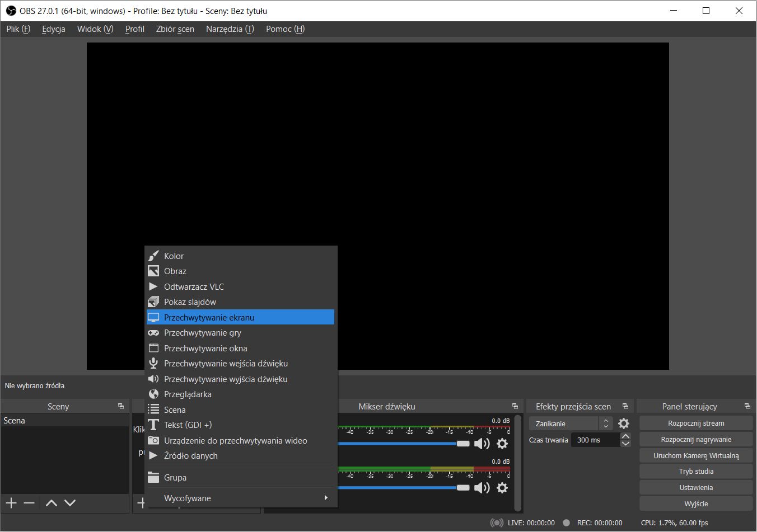Click the Grupa folder icon
Viewport: 757px width, 532px height.
(153, 477)
